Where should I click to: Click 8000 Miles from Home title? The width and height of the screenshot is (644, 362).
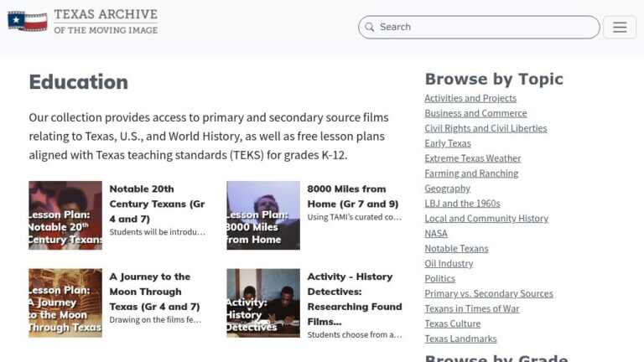(x=353, y=197)
